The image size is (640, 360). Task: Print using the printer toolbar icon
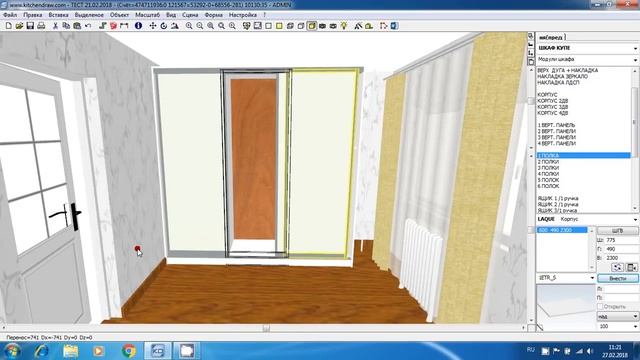pyautogui.click(x=41, y=26)
